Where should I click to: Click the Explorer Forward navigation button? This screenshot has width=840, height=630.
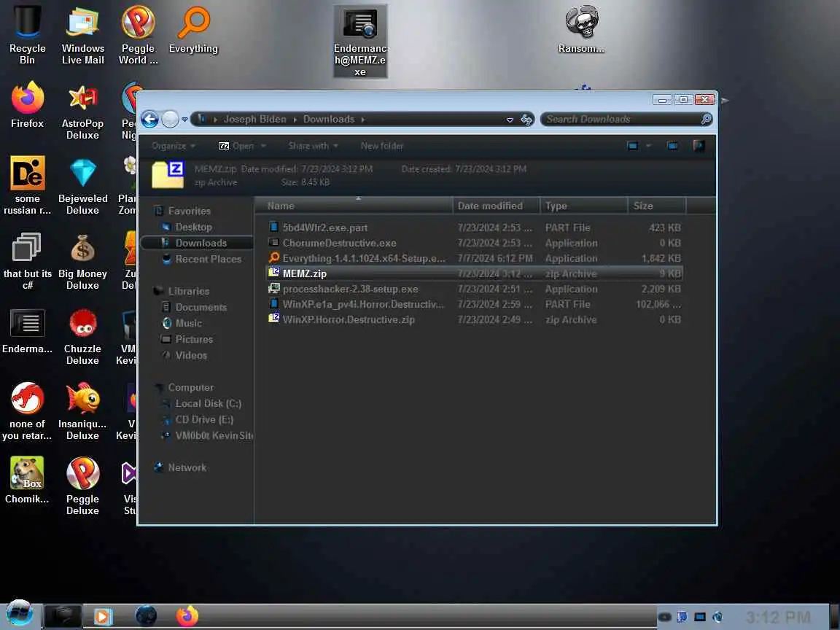tap(171, 119)
